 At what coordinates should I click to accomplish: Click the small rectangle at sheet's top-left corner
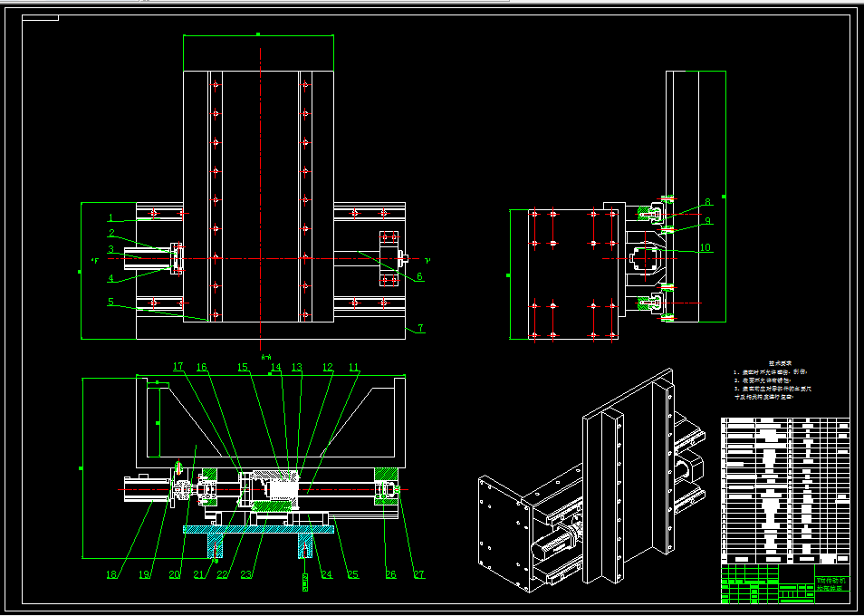(40, 18)
